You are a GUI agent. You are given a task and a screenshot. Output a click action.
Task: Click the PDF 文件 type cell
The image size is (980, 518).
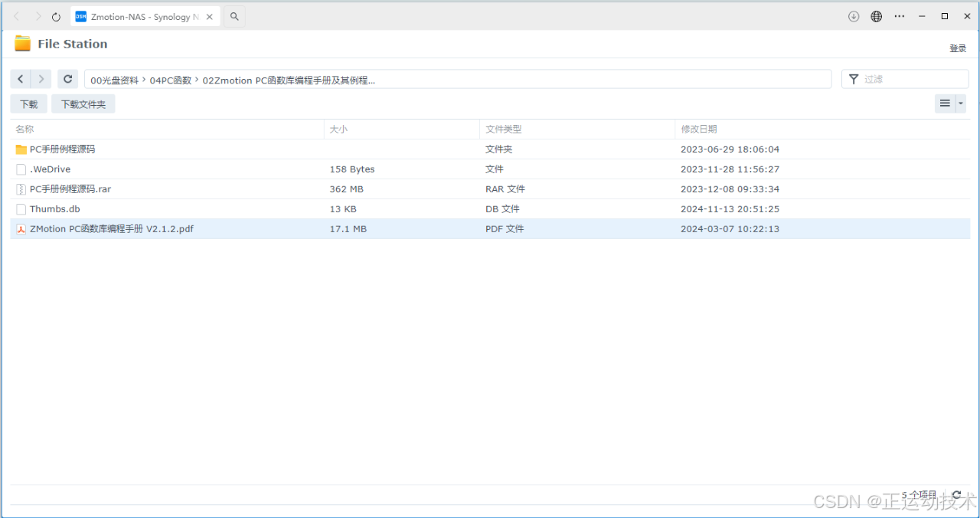(505, 229)
